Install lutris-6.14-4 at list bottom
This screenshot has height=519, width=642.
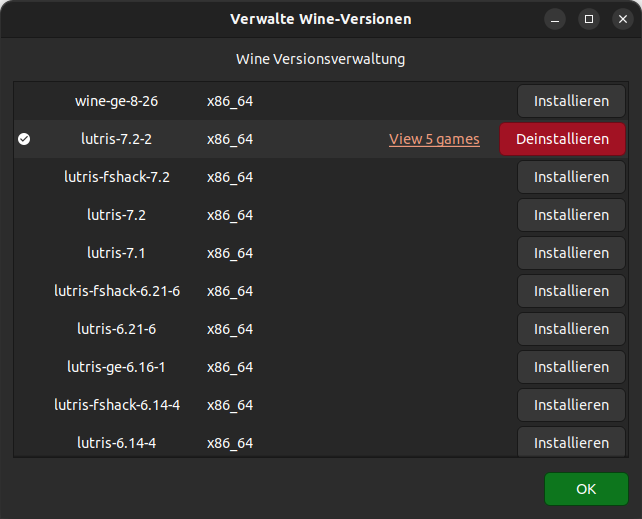(571, 442)
